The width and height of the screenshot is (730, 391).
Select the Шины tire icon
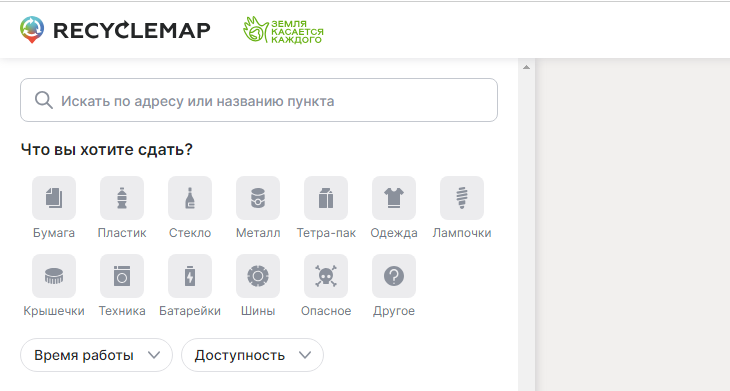(258, 276)
